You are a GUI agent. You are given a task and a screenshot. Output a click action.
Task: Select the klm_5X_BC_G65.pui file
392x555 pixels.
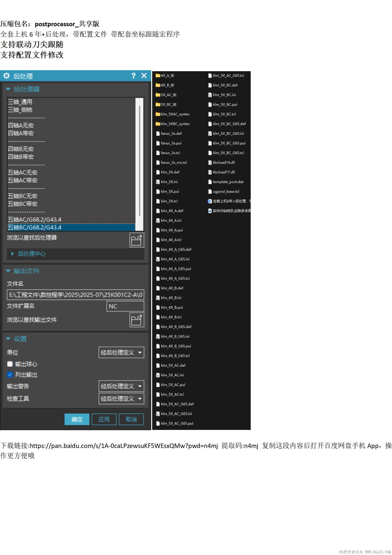click(227, 143)
